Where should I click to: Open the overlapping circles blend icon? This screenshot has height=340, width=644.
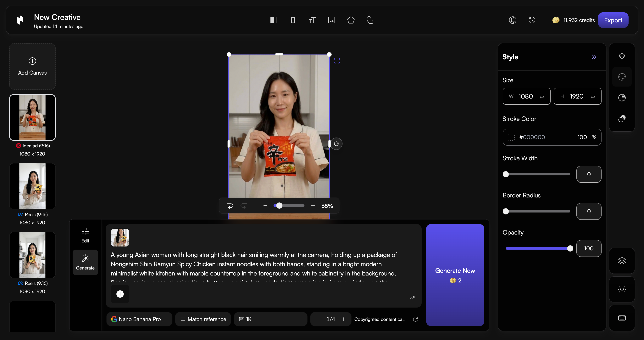click(x=622, y=119)
